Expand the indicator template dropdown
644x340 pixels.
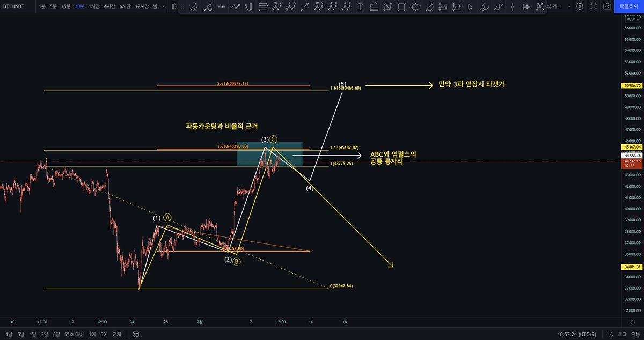pos(569,7)
